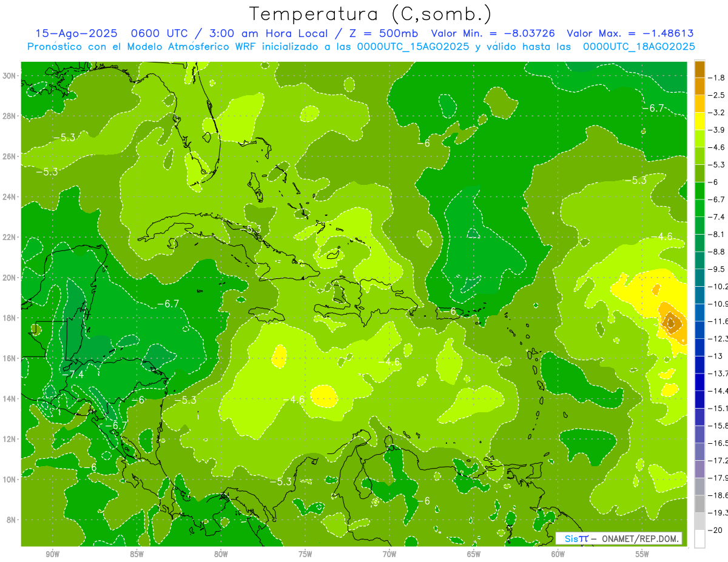Click the -15.8 label in the color legend
Viewport: 728px width, 562px height.
[719, 426]
